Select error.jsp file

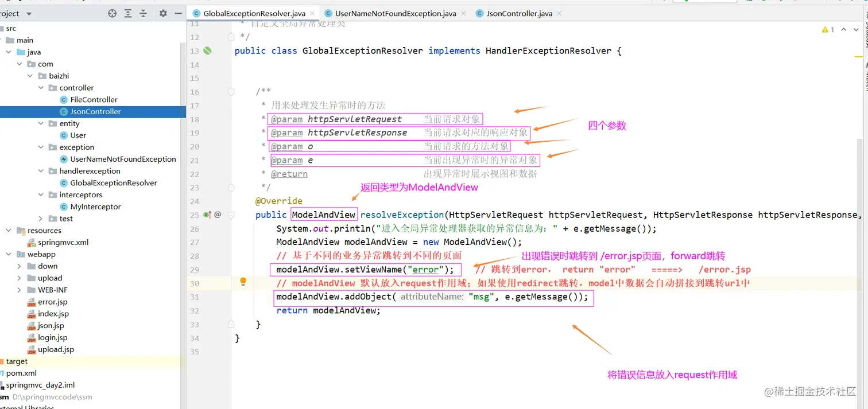[52, 302]
